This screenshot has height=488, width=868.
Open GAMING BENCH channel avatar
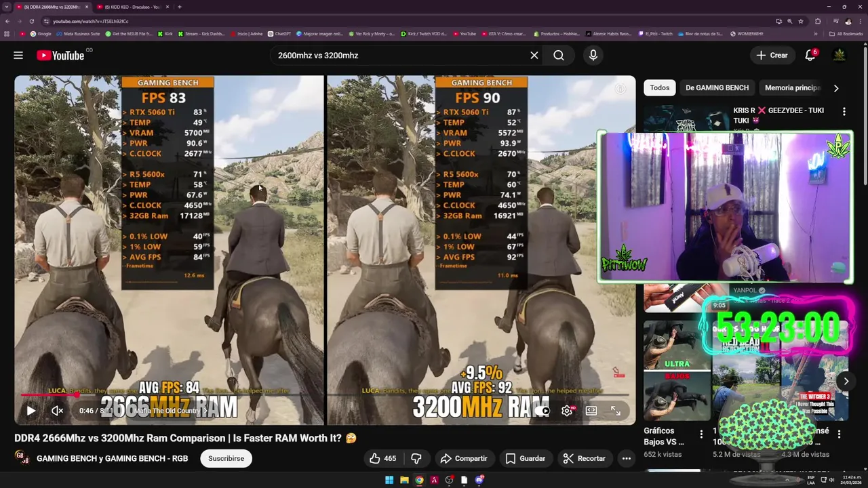[x=22, y=458]
